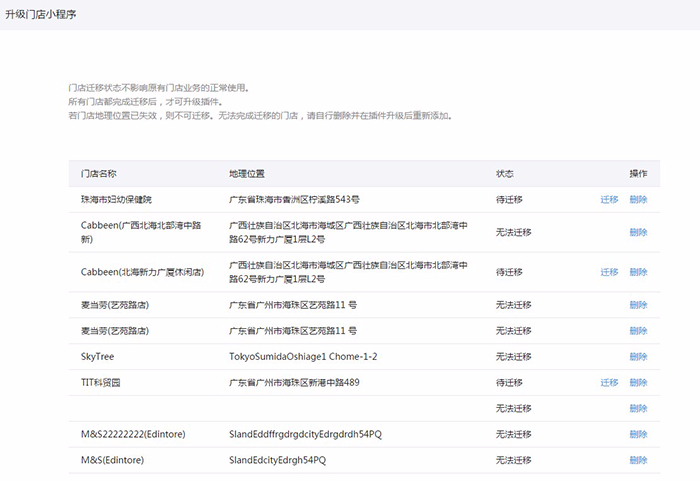Delete the store row with blank name
This screenshot has width=700, height=481.
click(638, 409)
